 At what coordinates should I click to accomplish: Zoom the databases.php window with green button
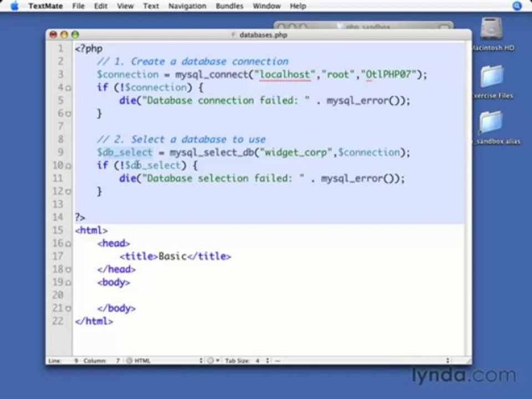(75, 34)
